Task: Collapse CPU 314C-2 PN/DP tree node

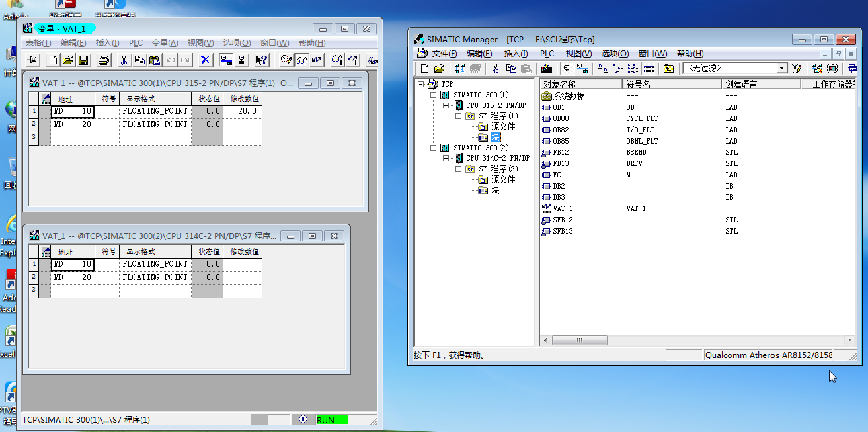Action: (x=446, y=158)
